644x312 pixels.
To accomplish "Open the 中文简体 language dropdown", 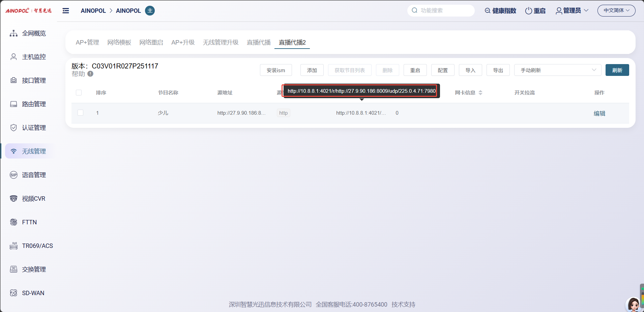I will (x=616, y=11).
